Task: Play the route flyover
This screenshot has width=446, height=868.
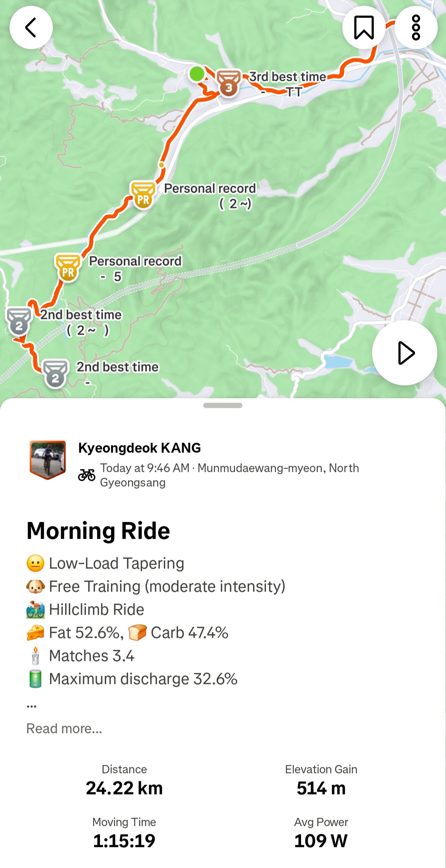Action: (405, 353)
